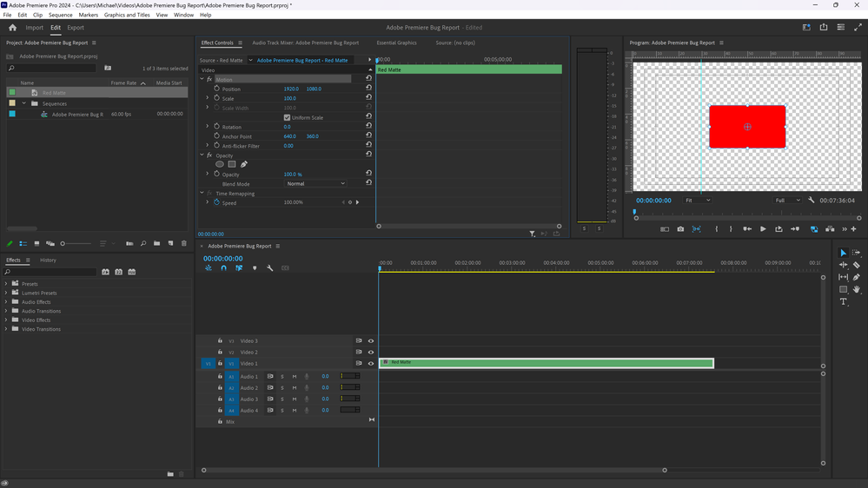
Task: Select the Type tool
Action: point(843,302)
